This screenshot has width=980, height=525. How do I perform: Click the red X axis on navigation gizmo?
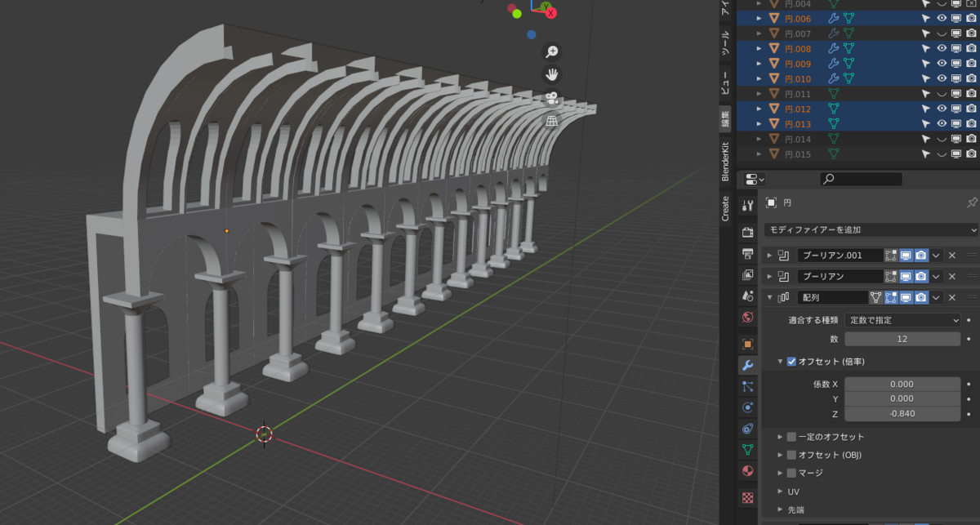click(x=550, y=13)
